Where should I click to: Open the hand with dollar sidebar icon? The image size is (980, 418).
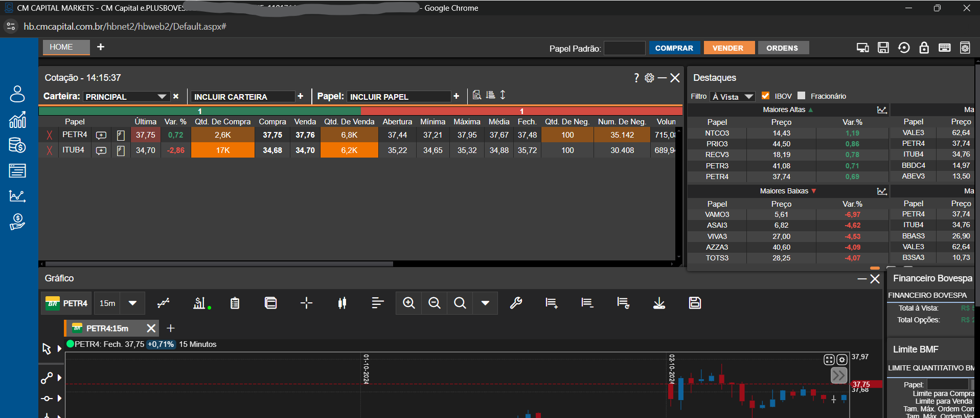(17, 222)
